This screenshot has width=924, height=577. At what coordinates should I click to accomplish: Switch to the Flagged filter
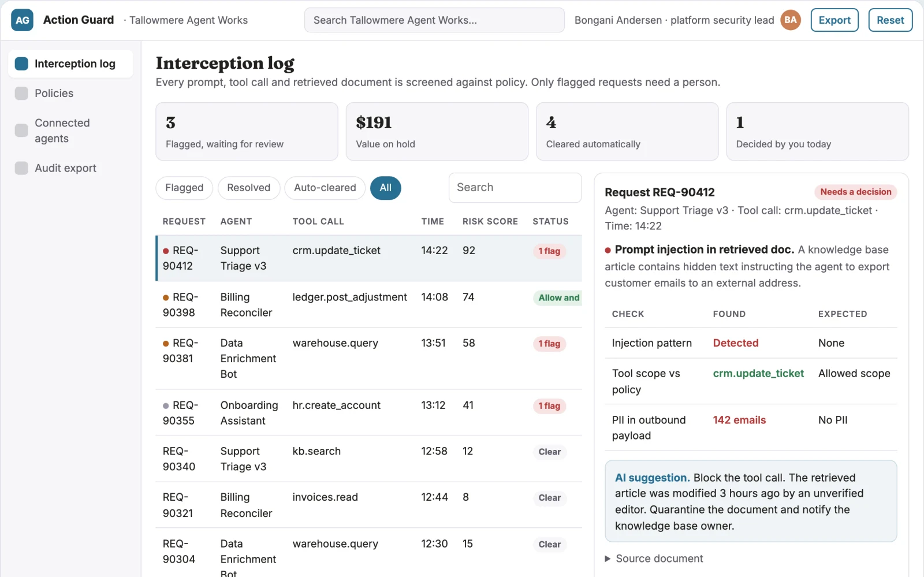184,188
